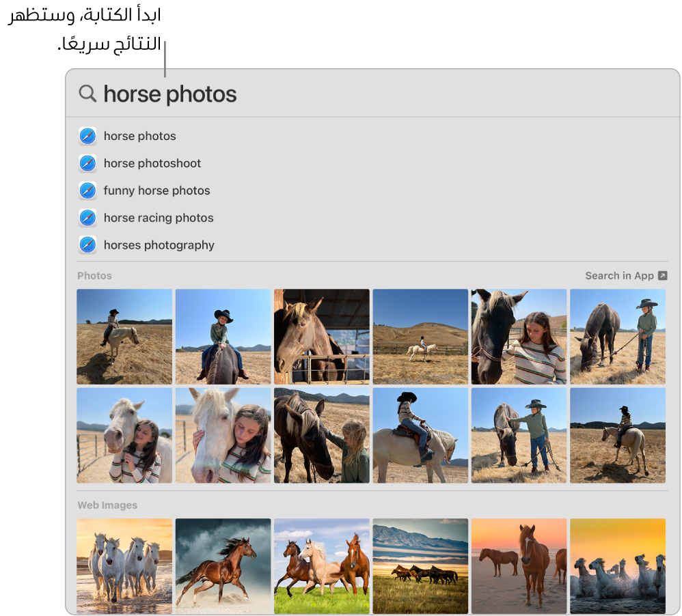Open photo of child in green shirt touching horse

coord(519,436)
